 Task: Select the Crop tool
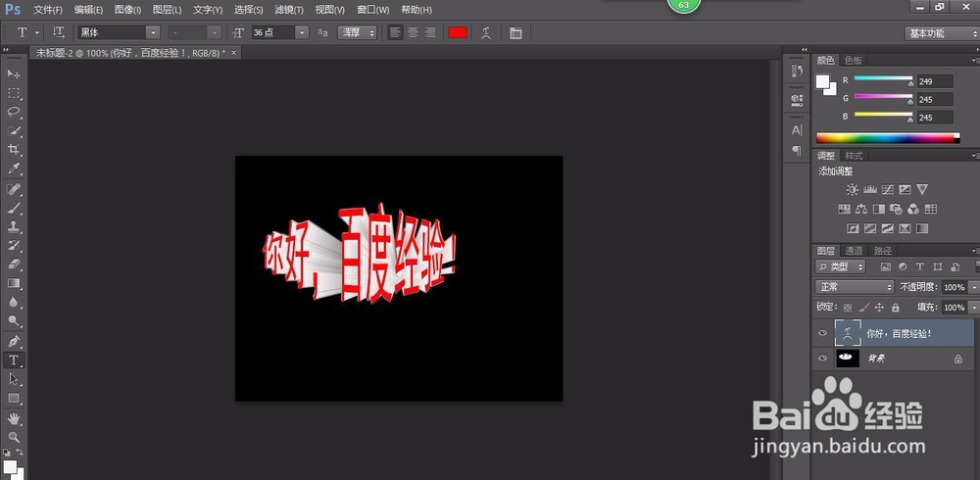tap(14, 149)
